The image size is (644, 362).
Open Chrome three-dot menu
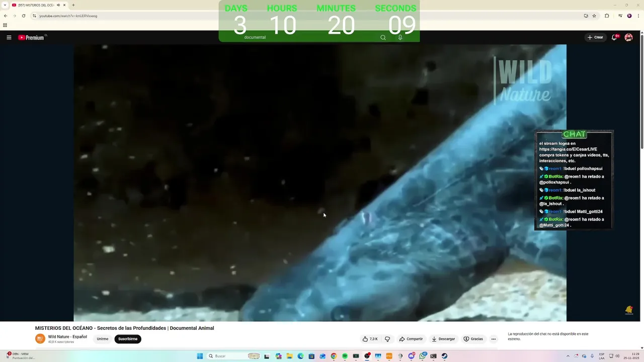(638, 16)
